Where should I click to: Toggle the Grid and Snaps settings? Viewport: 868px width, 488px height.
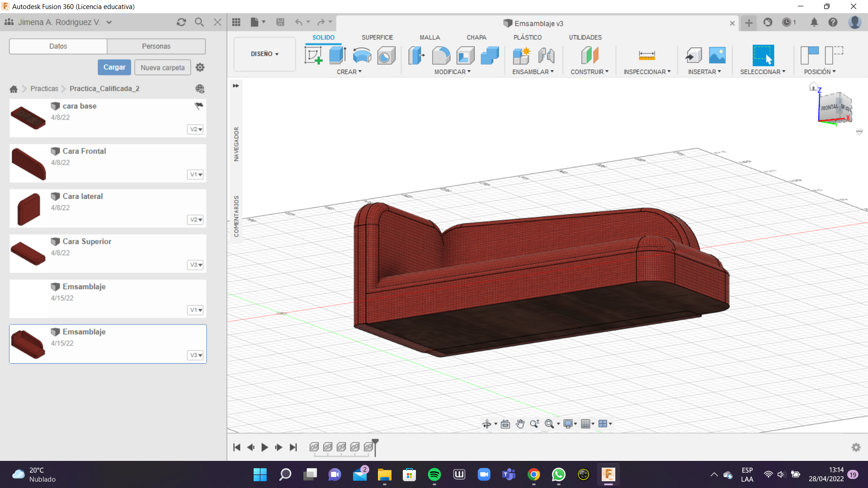click(587, 424)
